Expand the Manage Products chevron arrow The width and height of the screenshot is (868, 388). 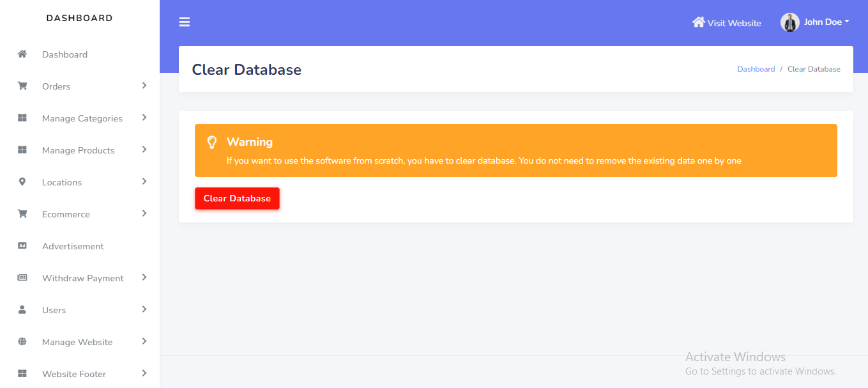click(144, 150)
